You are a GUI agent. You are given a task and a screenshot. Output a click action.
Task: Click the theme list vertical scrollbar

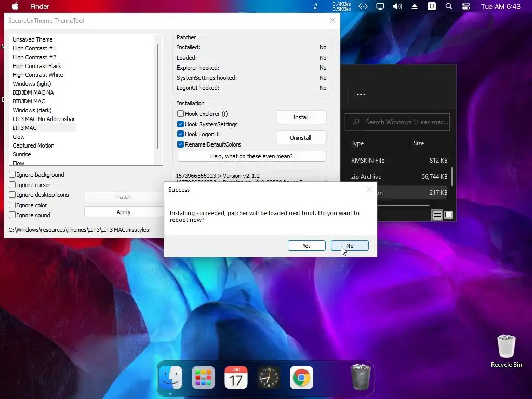point(158,96)
